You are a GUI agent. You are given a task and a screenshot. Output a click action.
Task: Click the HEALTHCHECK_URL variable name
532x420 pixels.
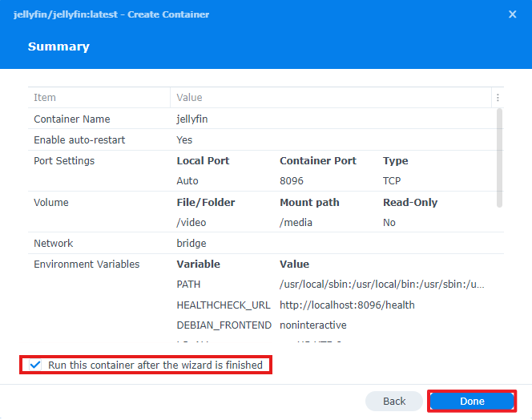coord(224,305)
